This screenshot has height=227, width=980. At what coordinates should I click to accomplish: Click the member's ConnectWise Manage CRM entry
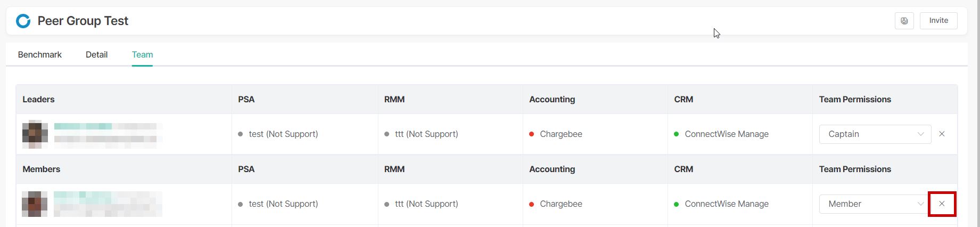click(x=726, y=204)
